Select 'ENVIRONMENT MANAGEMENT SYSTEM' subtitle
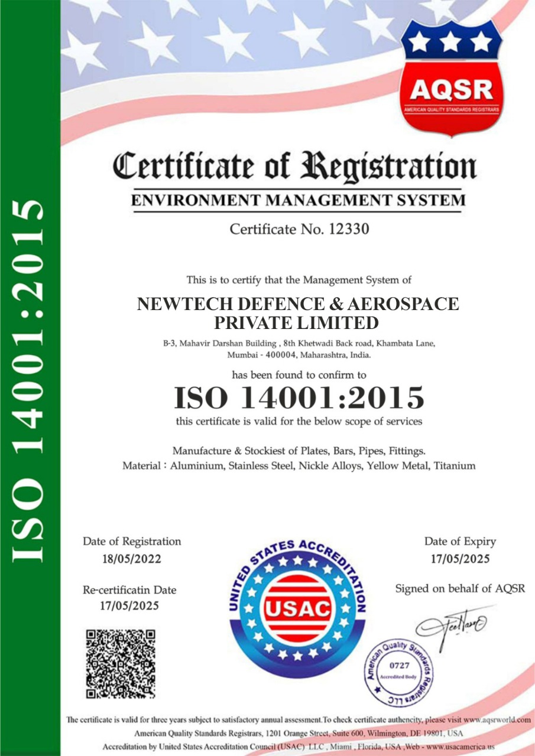 pos(297,200)
